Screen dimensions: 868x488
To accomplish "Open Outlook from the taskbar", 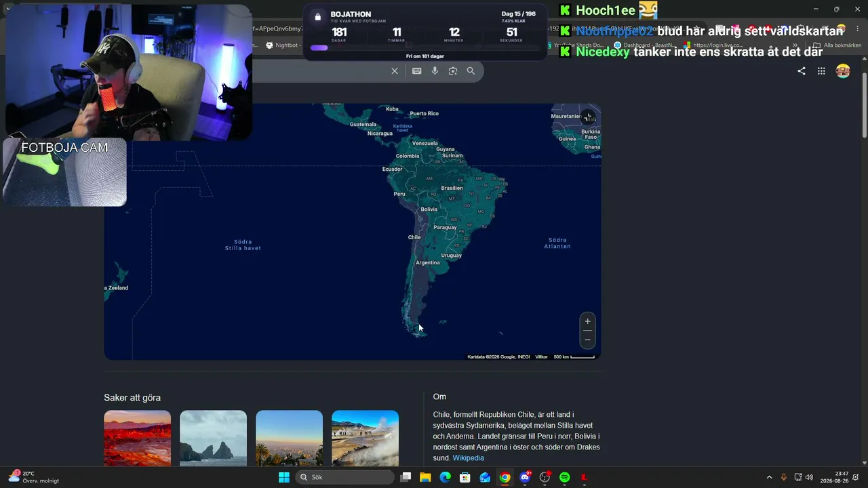I will (x=485, y=477).
